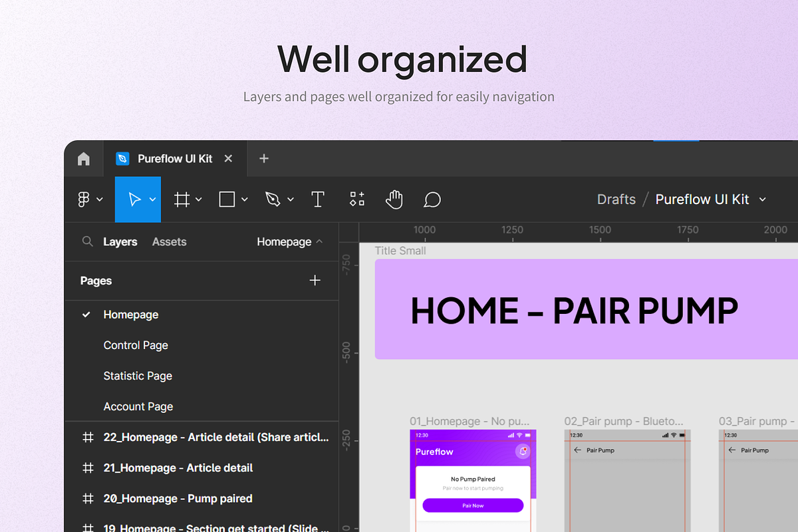Image resolution: width=798 pixels, height=532 pixels.
Task: Click the Drafts breadcrumb link
Action: pyautogui.click(x=616, y=199)
